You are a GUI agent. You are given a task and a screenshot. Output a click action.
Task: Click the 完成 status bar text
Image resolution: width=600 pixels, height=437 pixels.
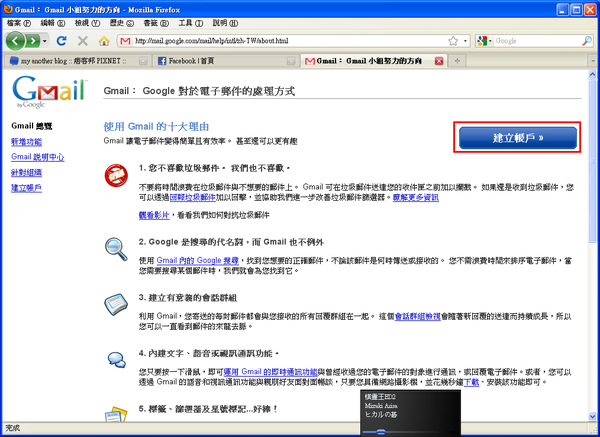tap(13, 428)
